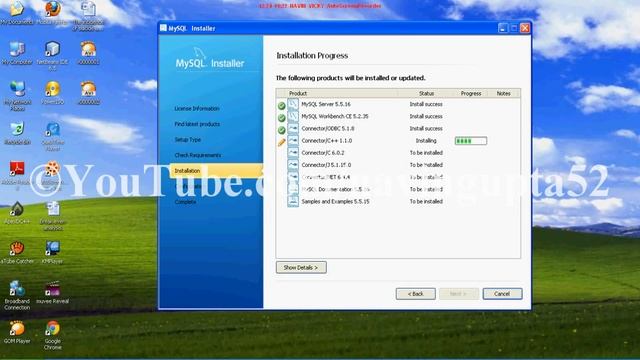
Task: Click the Connector/C 6.0.2 product icon
Action: pyautogui.click(x=293, y=153)
